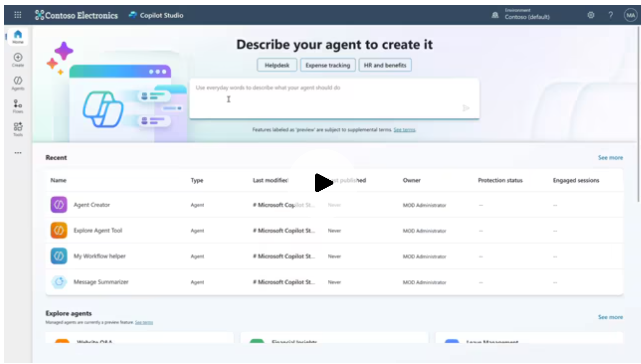Open Tools in the sidebar
This screenshot has width=641, height=364.
coord(18,129)
